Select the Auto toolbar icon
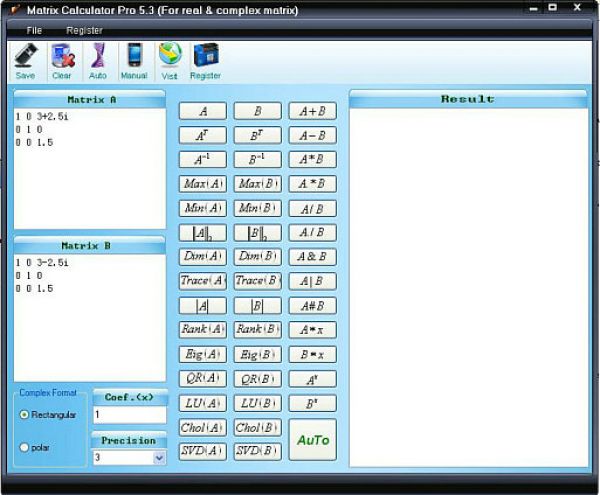 (98, 61)
